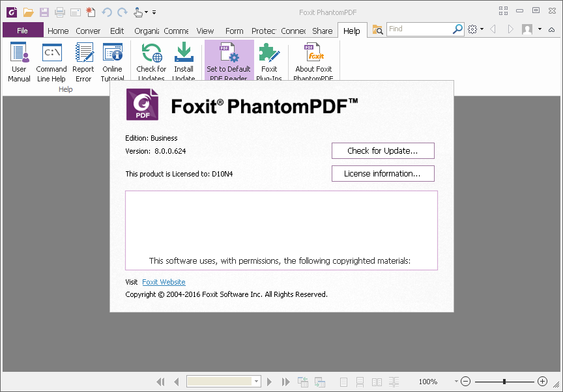Set to Default PDF Reader

click(229, 61)
